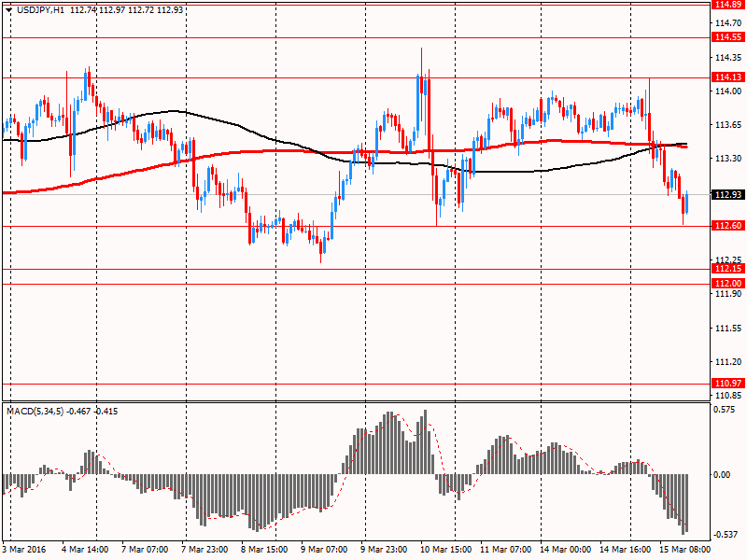Click the 110.97 red price label
Viewport: 747px width, 560px height.
tap(726, 384)
